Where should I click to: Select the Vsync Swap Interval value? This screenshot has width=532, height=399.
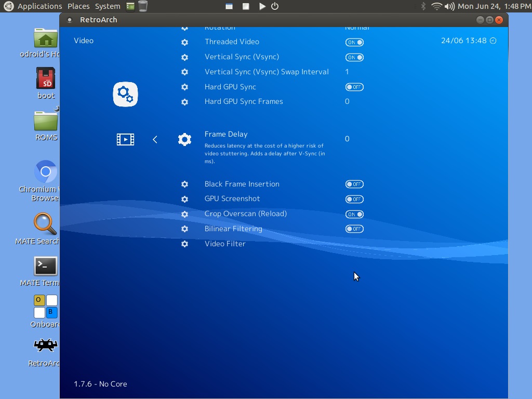[x=347, y=72]
